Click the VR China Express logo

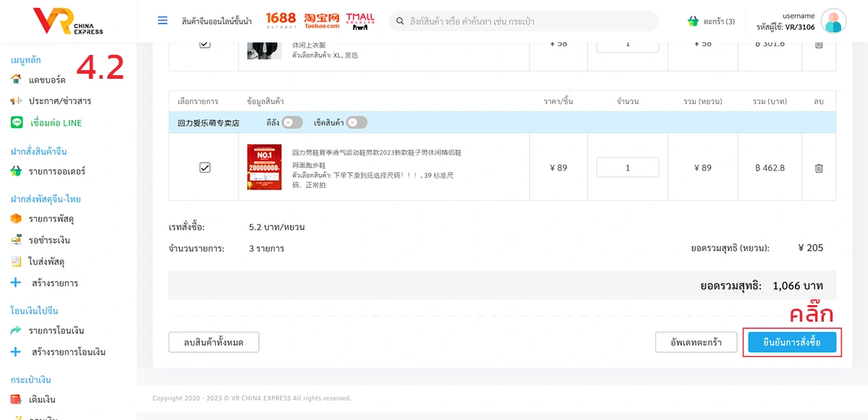coord(68,21)
